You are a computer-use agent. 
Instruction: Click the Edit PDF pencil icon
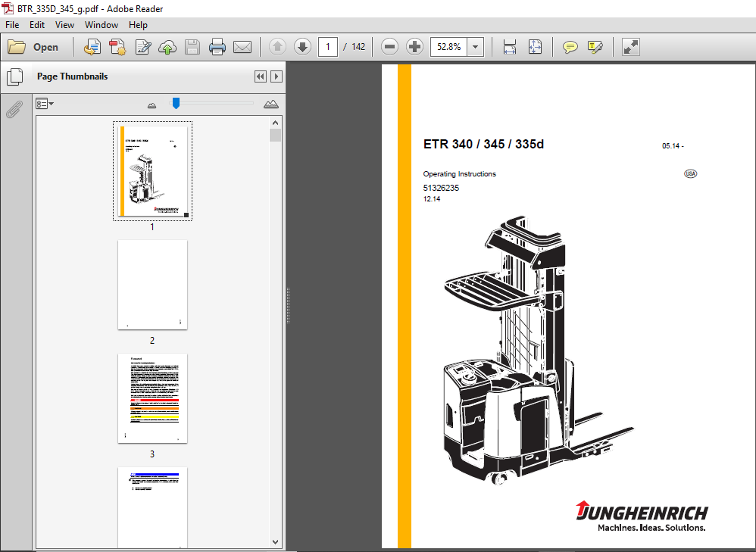tap(142, 47)
